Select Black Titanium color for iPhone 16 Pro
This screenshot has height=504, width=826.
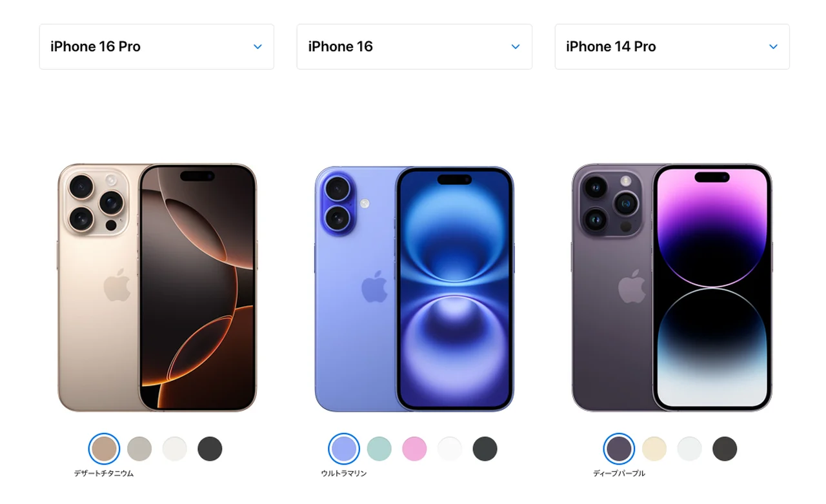click(x=210, y=449)
